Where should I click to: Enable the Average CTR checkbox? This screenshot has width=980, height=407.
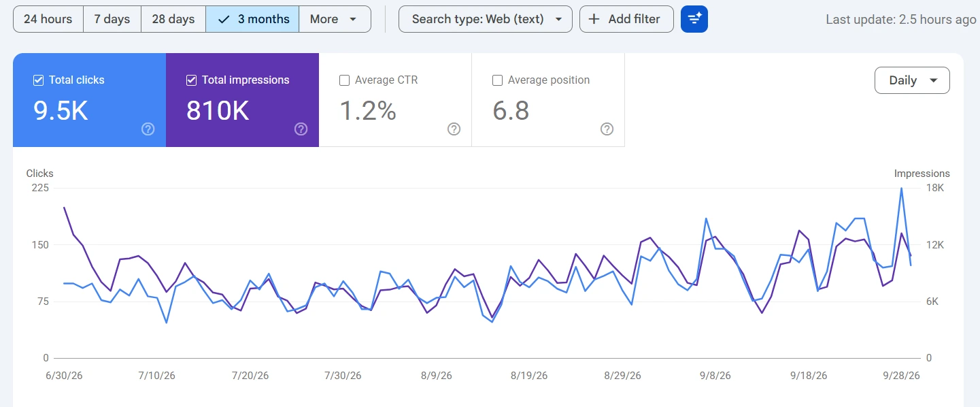coord(345,80)
